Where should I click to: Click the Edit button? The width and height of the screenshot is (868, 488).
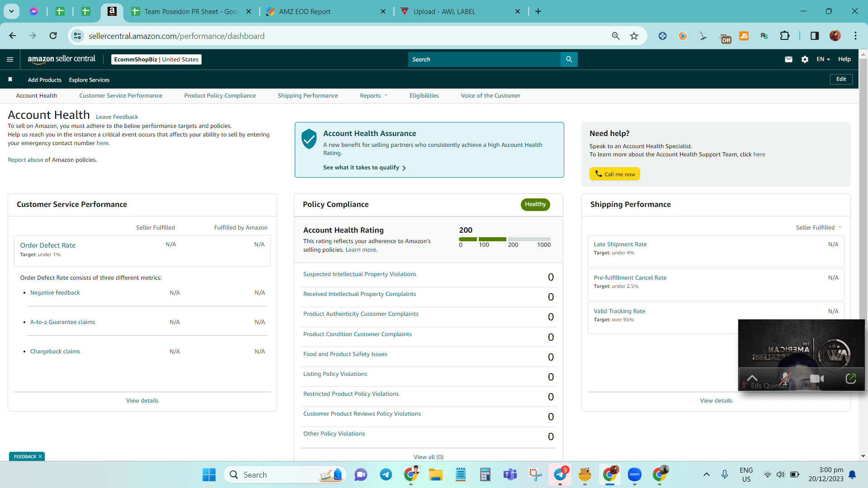coord(841,79)
